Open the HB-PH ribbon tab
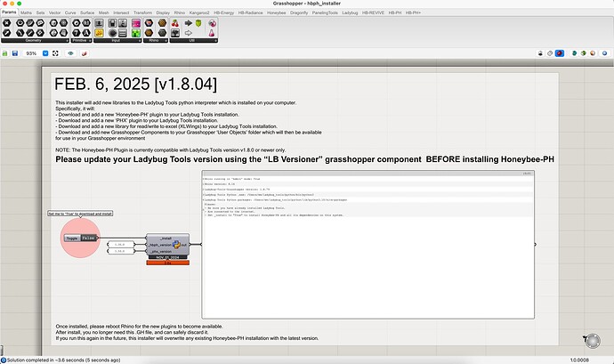 pyautogui.click(x=395, y=12)
